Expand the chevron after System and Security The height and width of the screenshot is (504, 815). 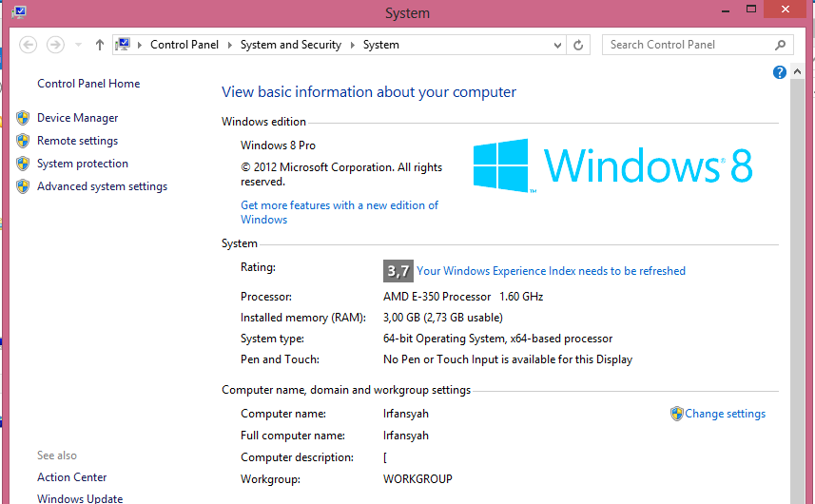pyautogui.click(x=353, y=45)
